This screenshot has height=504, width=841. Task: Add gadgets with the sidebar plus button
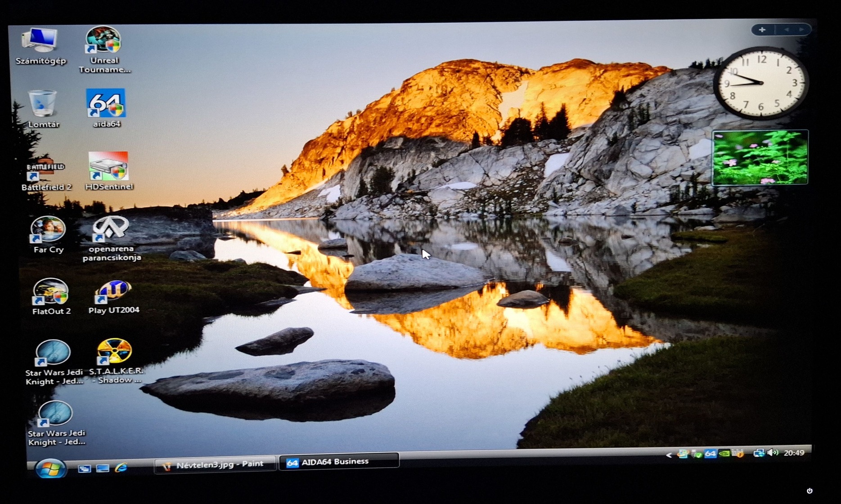[x=762, y=30]
